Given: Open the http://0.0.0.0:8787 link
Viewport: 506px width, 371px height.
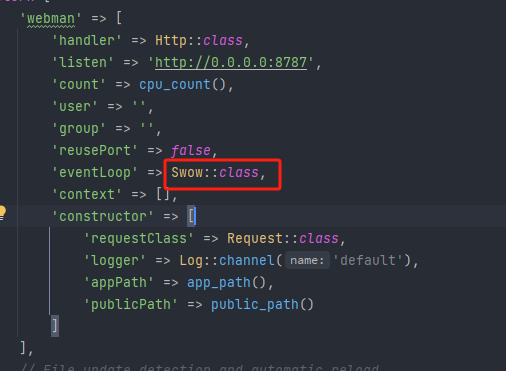Looking at the screenshot, I should tap(231, 62).
